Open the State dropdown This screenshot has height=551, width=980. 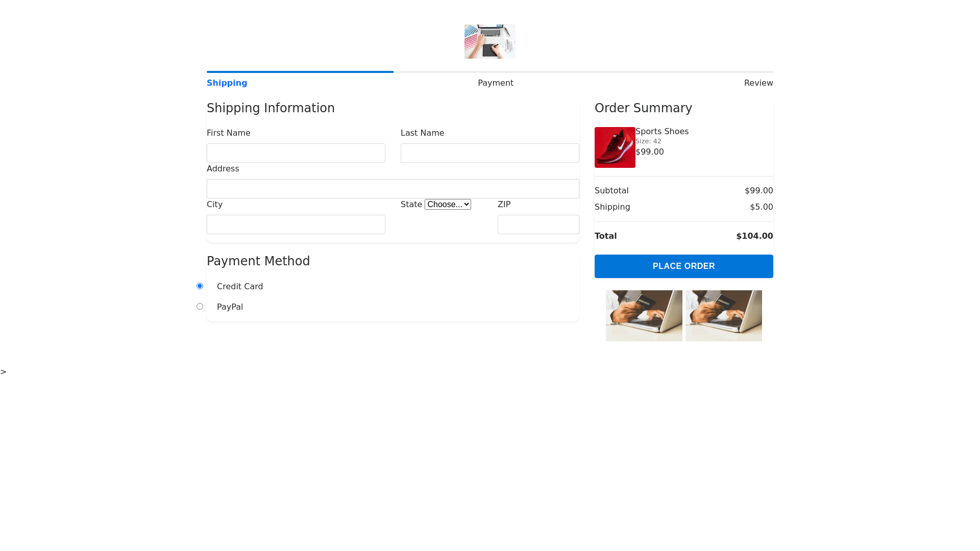448,205
